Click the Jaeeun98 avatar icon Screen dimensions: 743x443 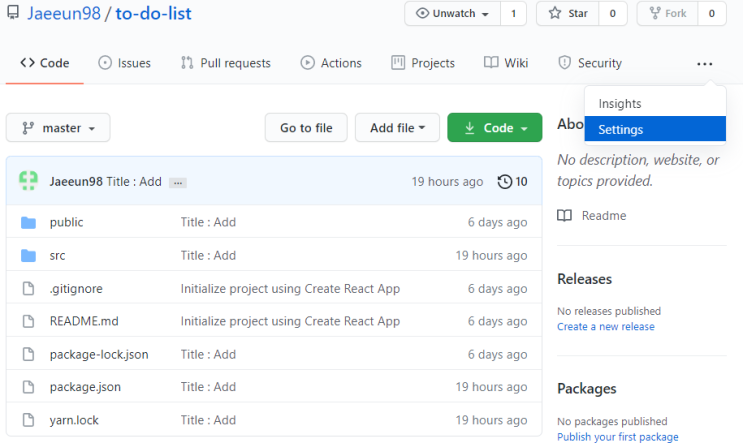tap(28, 182)
